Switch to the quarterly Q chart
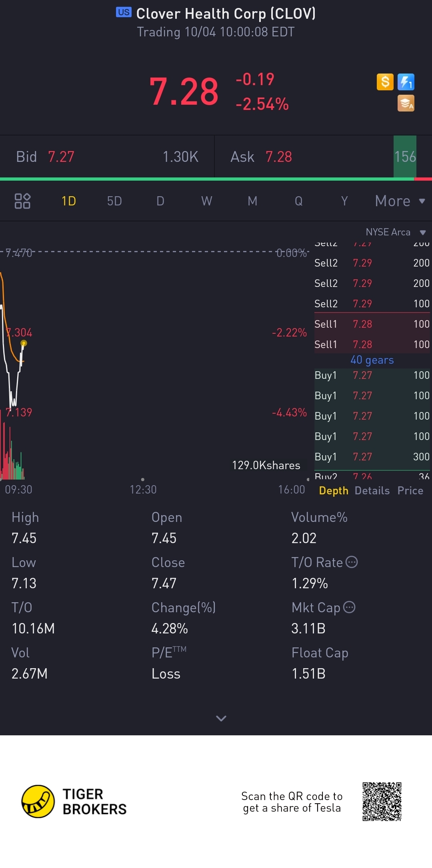432x868 pixels. [298, 201]
